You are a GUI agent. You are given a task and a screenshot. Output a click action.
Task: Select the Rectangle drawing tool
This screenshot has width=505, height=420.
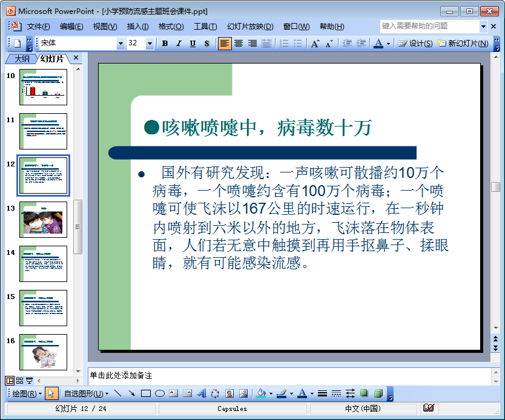pos(146,393)
